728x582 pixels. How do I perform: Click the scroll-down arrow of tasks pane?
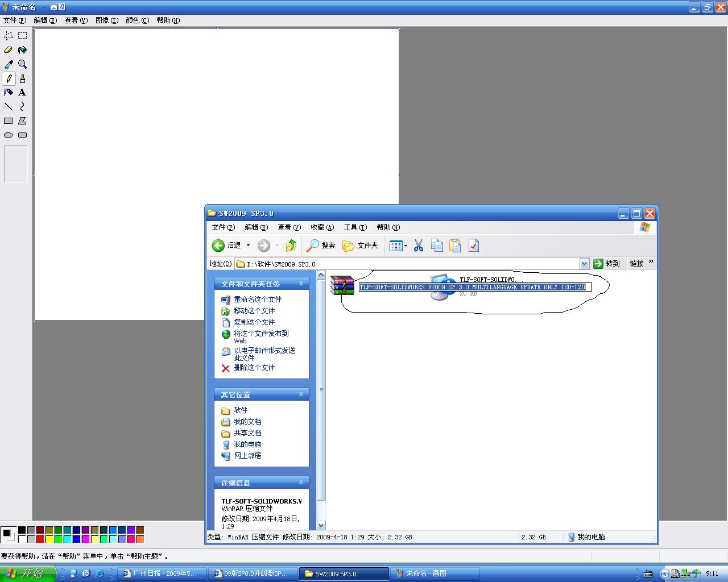coord(321,526)
